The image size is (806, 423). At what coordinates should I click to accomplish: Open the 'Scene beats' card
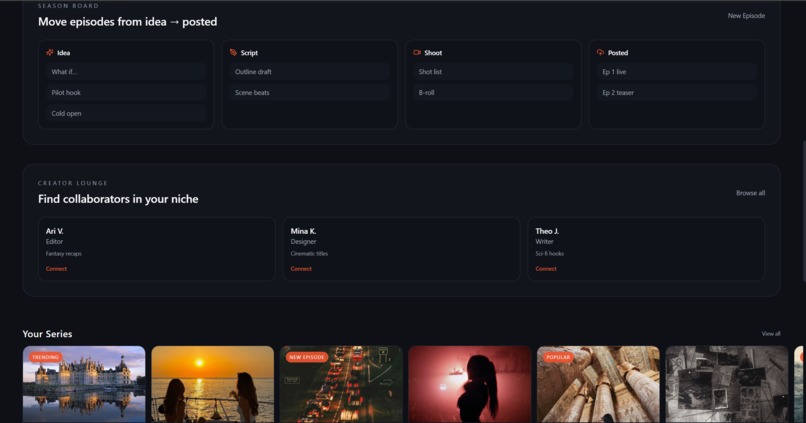(309, 93)
